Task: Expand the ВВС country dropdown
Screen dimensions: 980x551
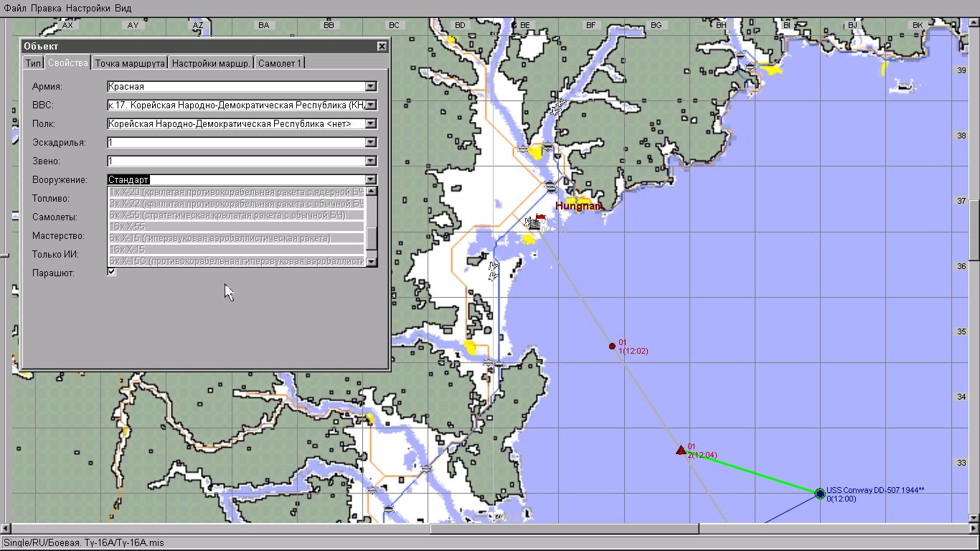Action: (371, 105)
